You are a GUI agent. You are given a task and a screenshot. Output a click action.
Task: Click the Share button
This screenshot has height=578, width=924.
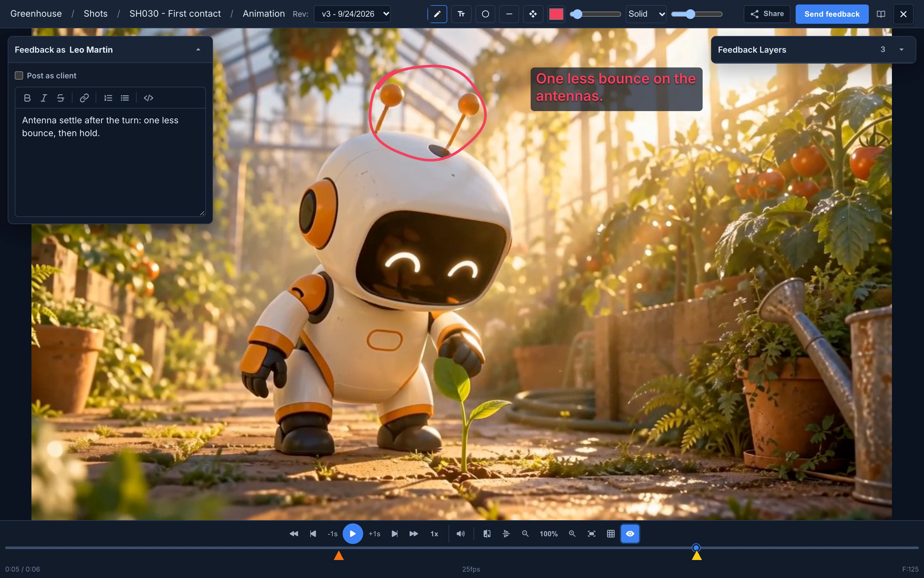(x=767, y=14)
